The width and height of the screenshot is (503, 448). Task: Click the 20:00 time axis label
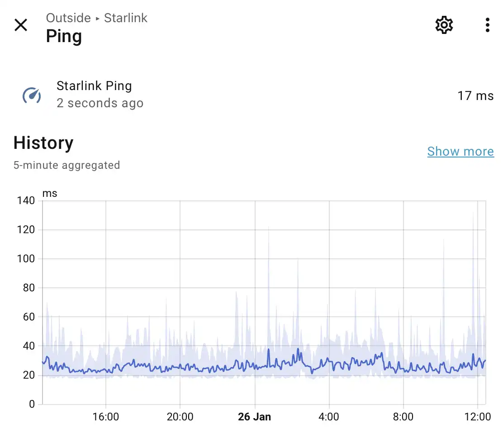[180, 417]
